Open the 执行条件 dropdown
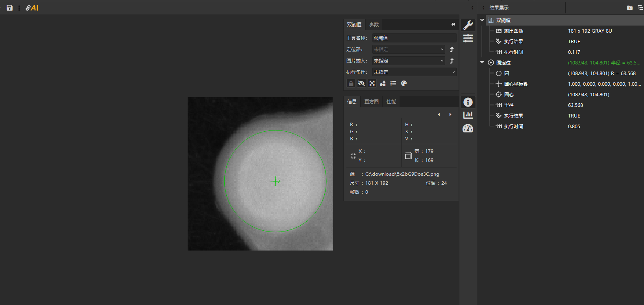 tap(414, 72)
